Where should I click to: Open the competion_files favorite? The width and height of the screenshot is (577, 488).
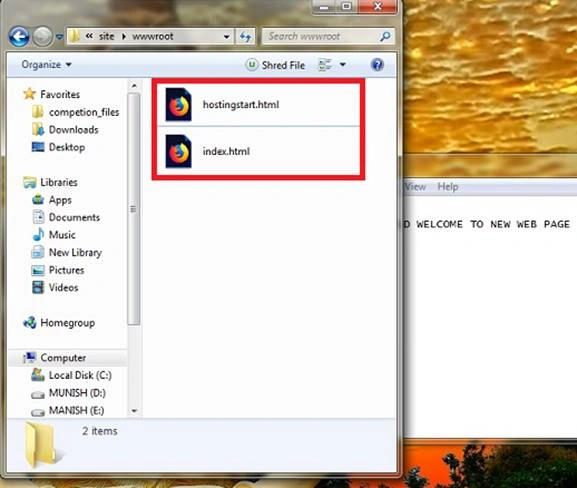[x=75, y=112]
